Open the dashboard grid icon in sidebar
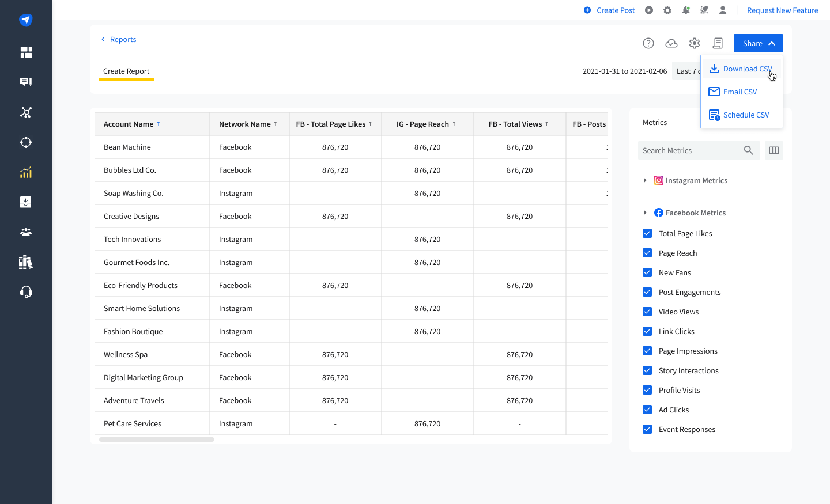 point(26,52)
